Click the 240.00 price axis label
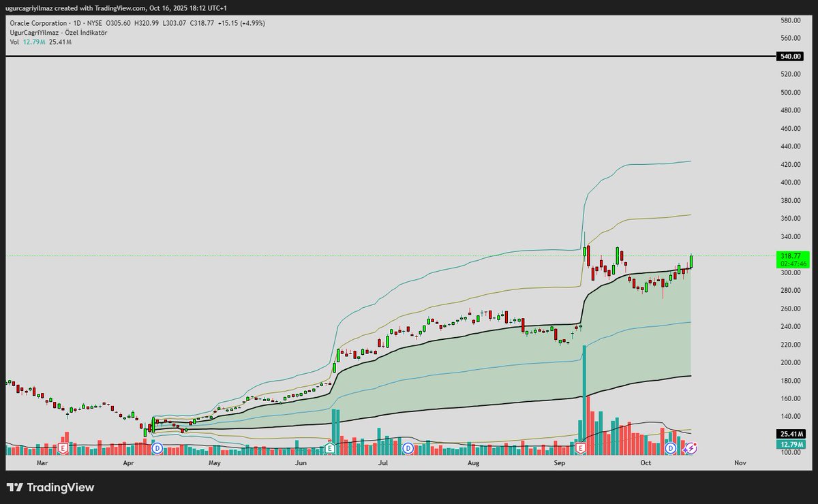The width and height of the screenshot is (818, 504). (790, 326)
